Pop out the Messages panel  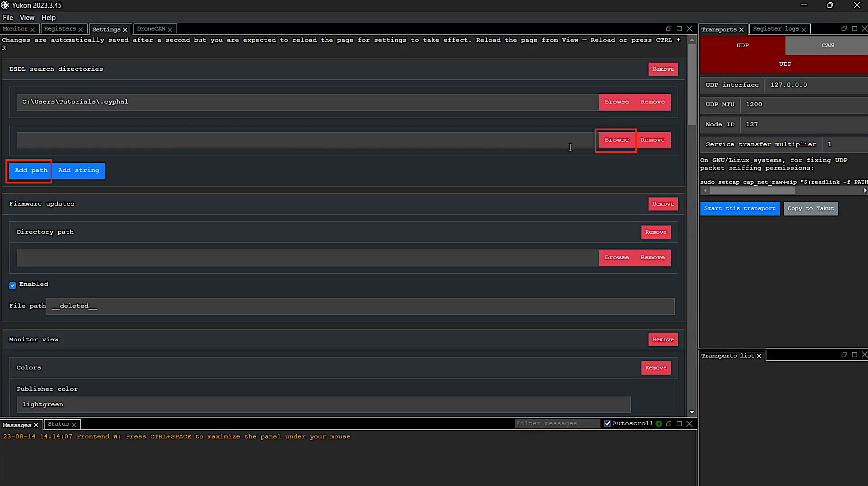coord(669,424)
